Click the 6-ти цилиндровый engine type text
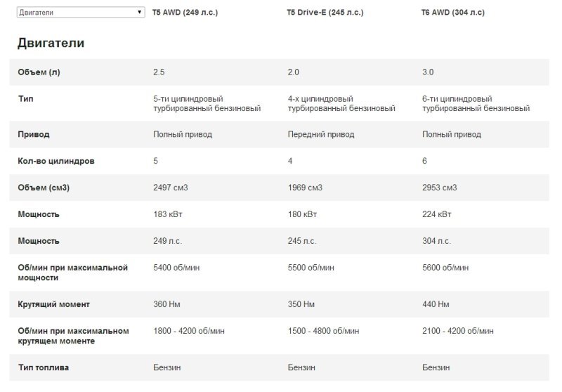 point(457,99)
